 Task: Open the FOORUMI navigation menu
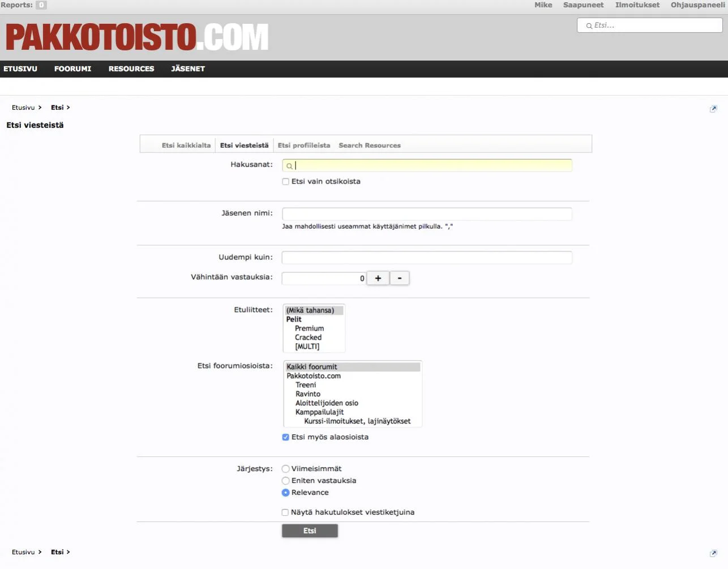point(72,69)
